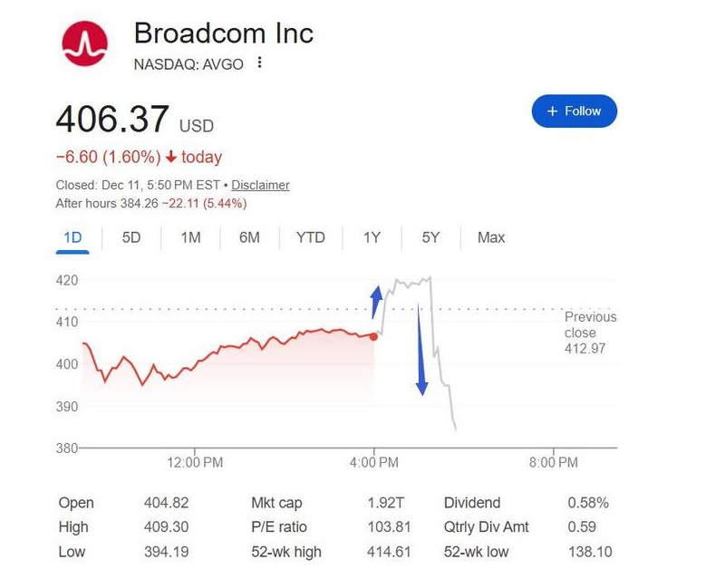
Task: Click the blue downward arrow annotation
Action: click(x=421, y=350)
